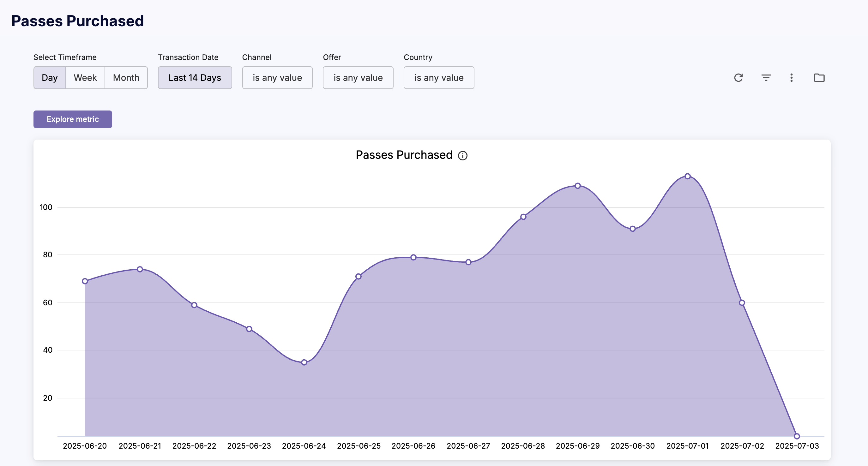Click the 2025-06-23 data point
The image size is (868, 466).
(249, 329)
